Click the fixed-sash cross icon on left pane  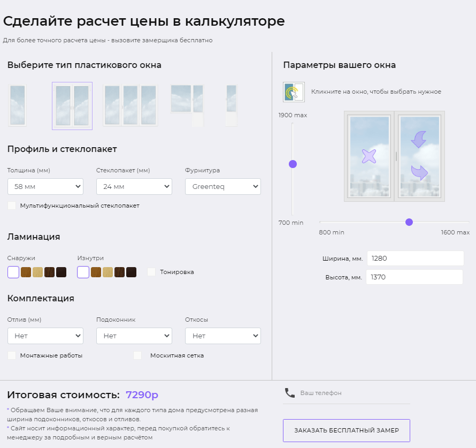tap(369, 156)
